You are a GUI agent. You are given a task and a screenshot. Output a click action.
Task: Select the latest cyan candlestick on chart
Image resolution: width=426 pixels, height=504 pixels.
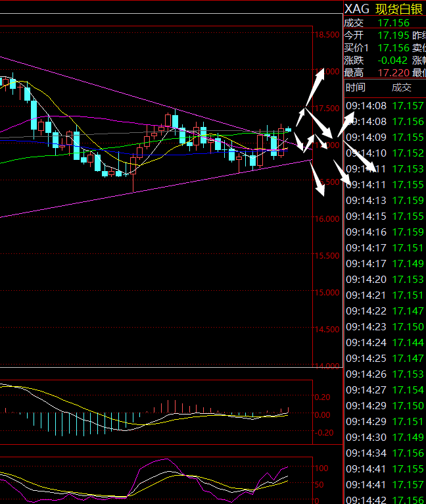288,130
